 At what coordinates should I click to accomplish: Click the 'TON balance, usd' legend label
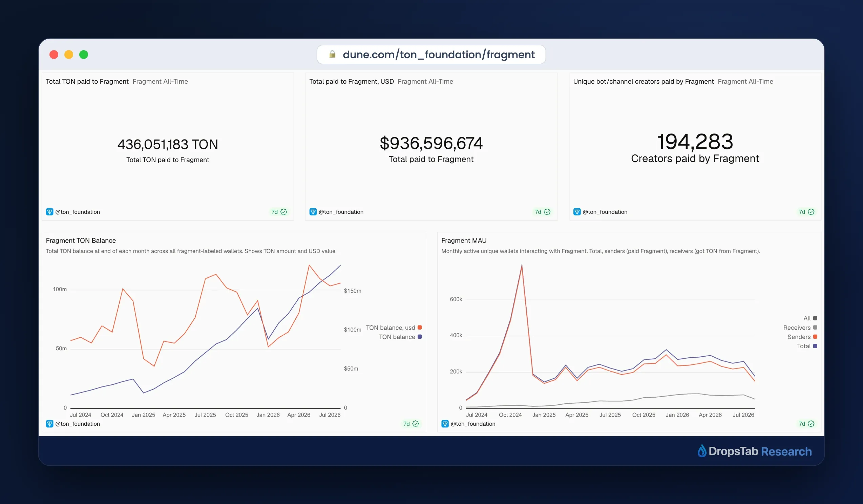[391, 328]
